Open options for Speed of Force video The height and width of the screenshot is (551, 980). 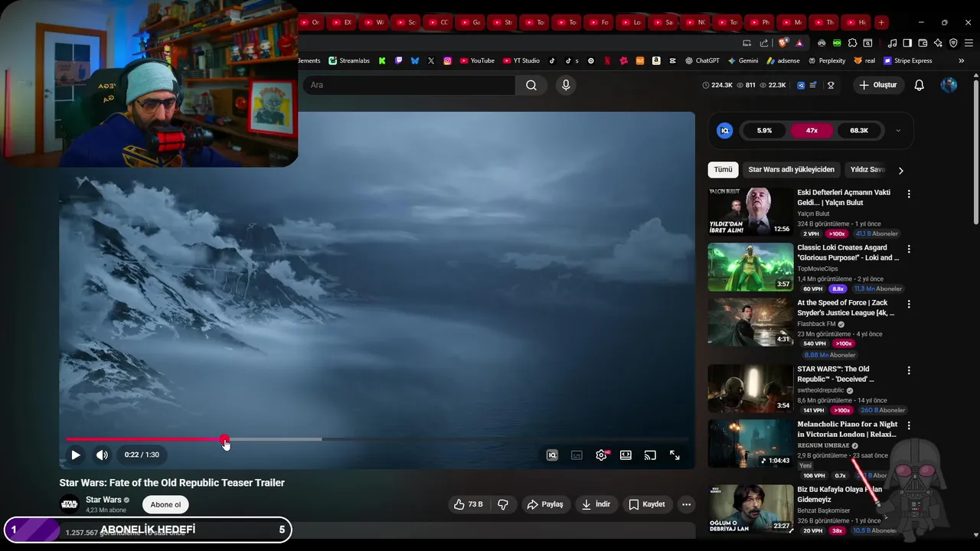909,305
